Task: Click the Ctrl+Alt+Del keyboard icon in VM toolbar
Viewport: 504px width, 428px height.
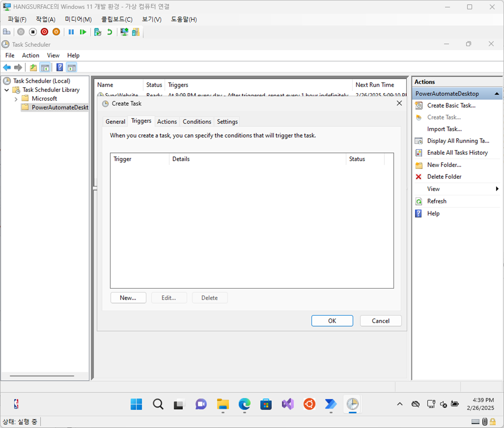Action: [7, 32]
